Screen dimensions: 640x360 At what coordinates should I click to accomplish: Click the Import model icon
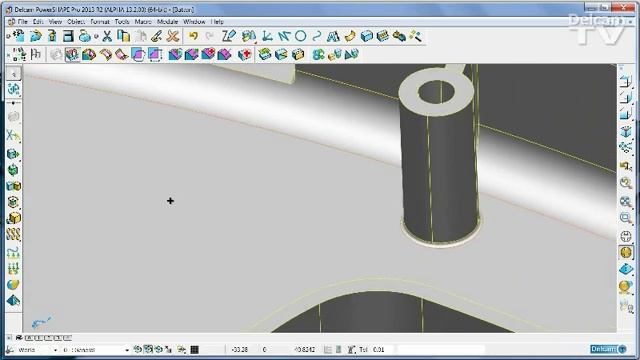(52, 36)
